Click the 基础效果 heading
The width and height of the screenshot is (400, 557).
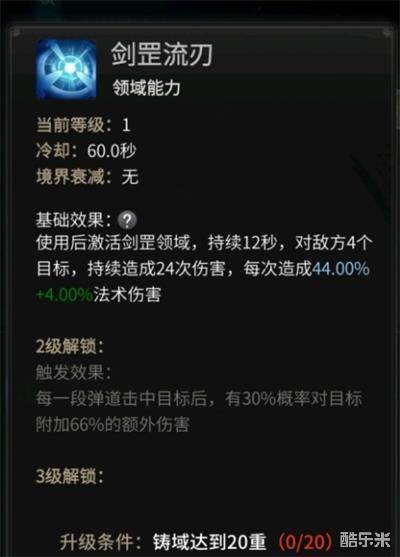pos(70,220)
